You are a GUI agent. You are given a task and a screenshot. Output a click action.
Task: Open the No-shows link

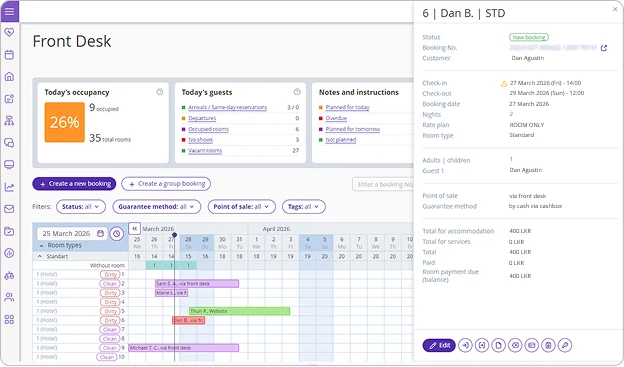(201, 140)
